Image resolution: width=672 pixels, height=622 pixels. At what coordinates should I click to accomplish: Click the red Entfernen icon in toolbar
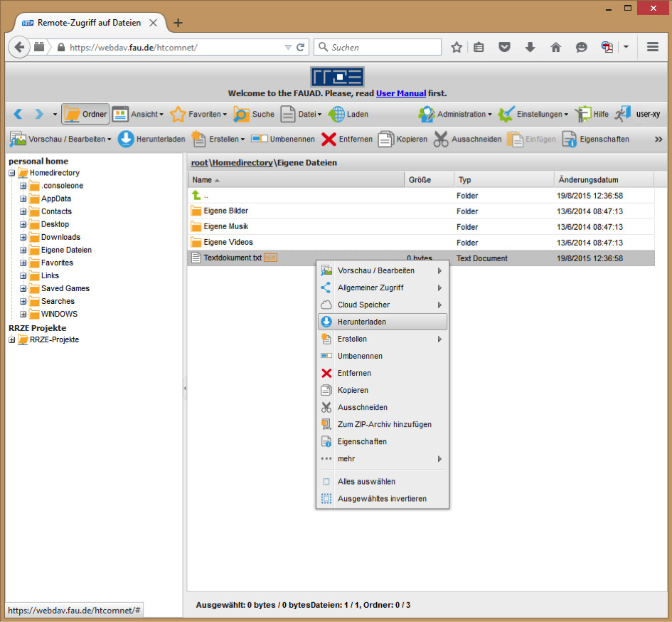pyautogui.click(x=329, y=139)
